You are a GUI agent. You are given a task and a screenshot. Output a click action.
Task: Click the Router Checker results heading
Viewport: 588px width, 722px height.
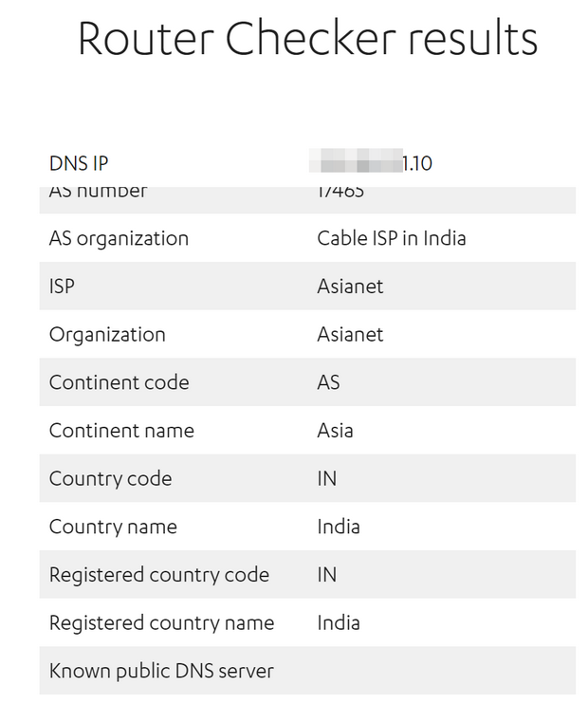[x=307, y=39]
